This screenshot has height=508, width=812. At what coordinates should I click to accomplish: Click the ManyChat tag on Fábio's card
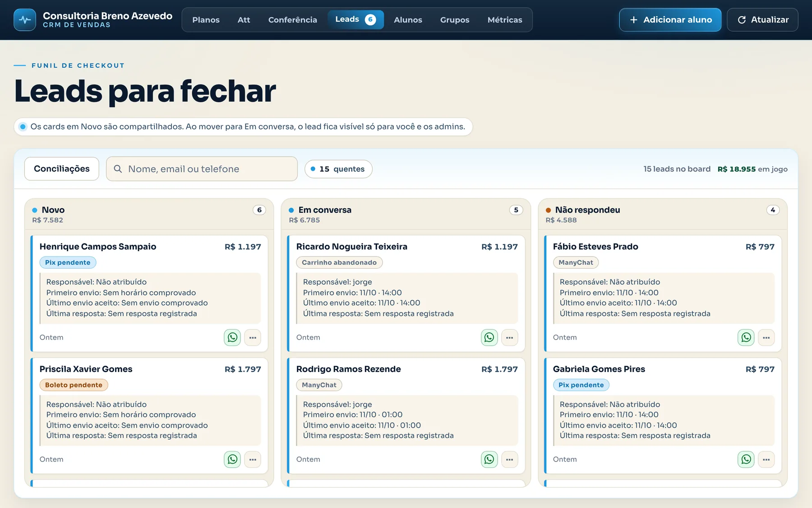click(576, 262)
